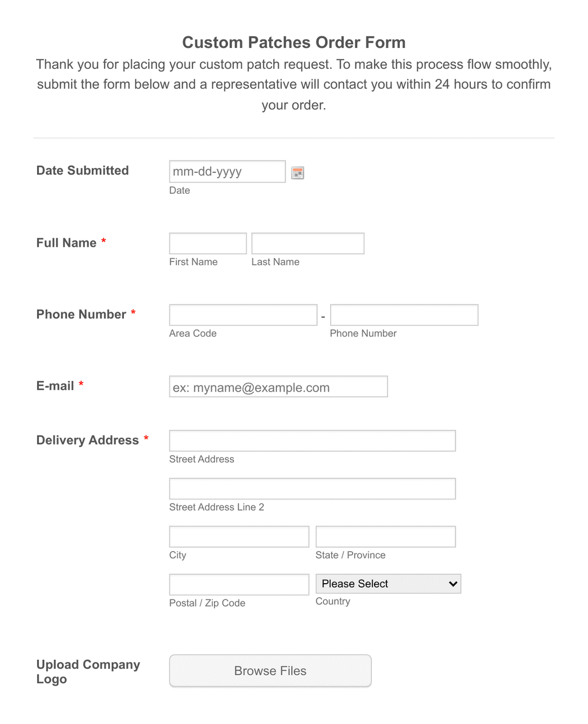Click the Date Submitted label
Viewport: 588px width, 724px height.
click(82, 170)
